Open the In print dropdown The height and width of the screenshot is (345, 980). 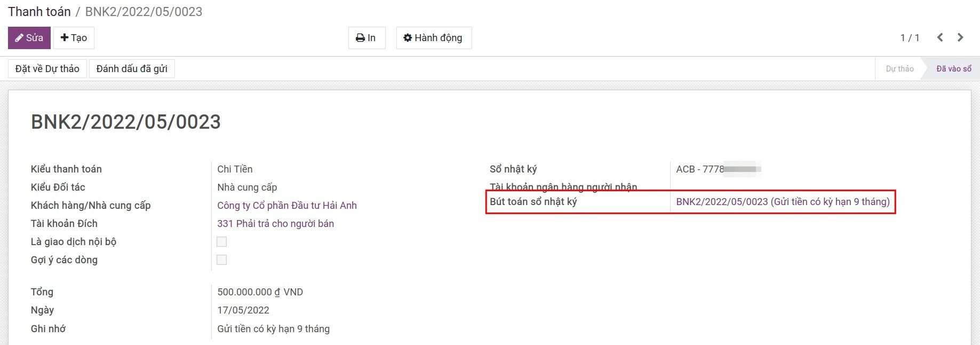tap(366, 38)
